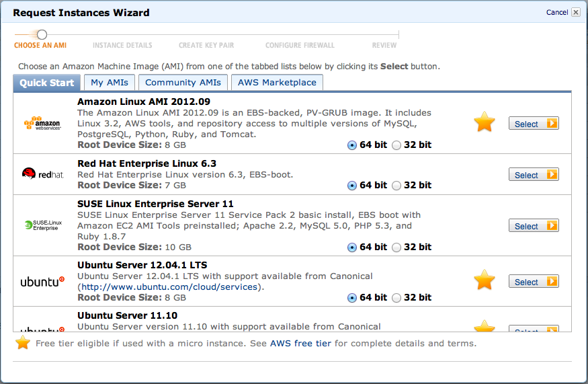
Task: Switch to the Quick Start tab
Action: coord(46,83)
